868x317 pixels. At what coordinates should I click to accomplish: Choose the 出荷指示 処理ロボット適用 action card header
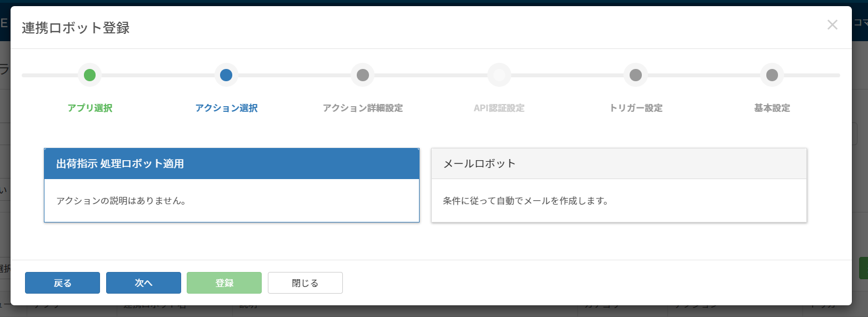tap(232, 164)
